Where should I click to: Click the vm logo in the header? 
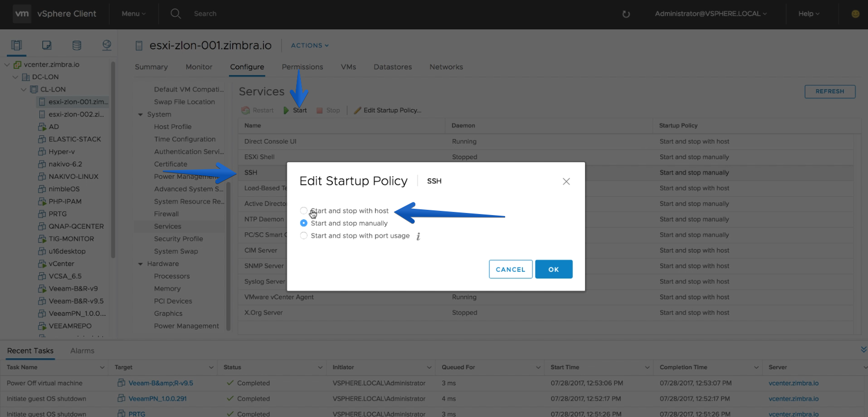22,14
